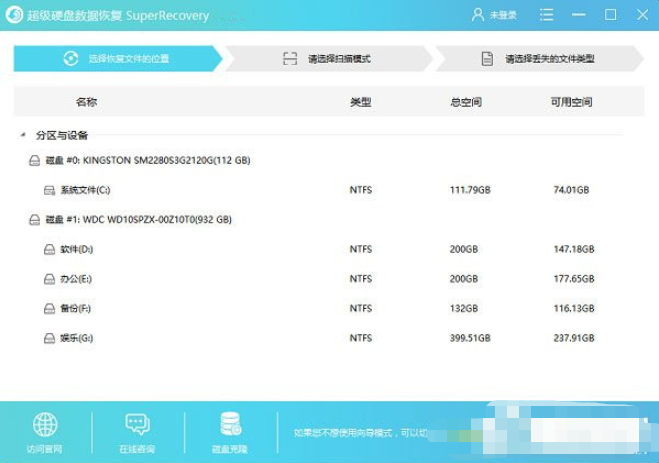Viewport: 659px width, 463px height.
Task: Open 在线咨询 chat bubble icon
Action: coord(138,423)
